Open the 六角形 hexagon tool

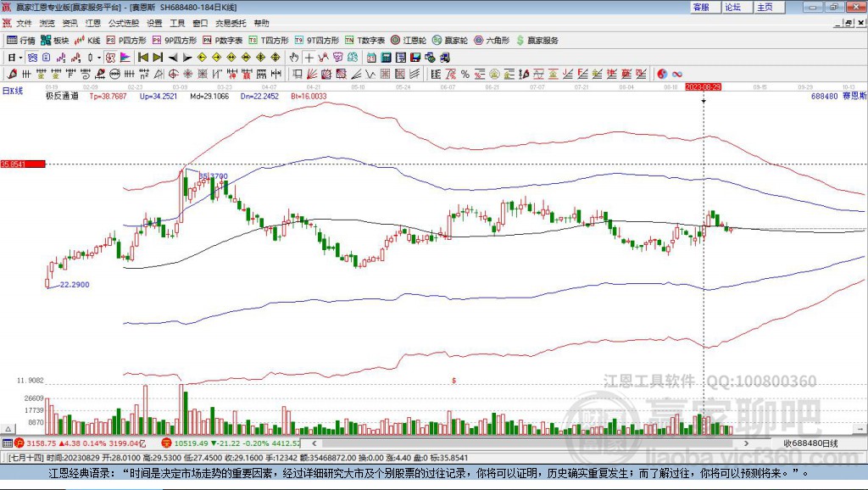[x=492, y=41]
